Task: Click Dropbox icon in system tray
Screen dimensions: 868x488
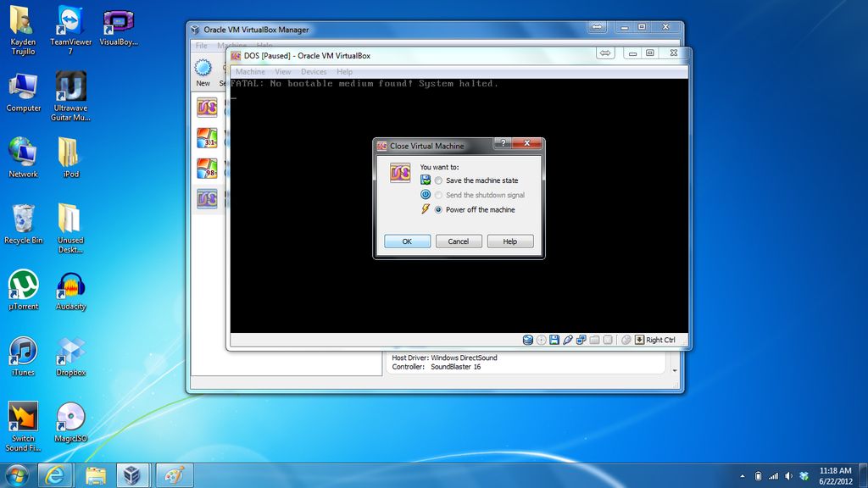Action: tap(804, 476)
